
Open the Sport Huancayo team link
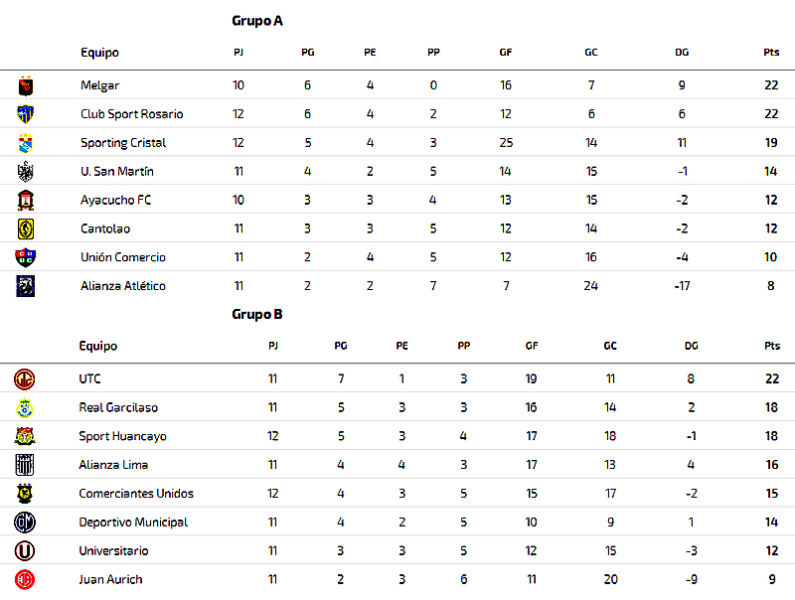pos(123,436)
